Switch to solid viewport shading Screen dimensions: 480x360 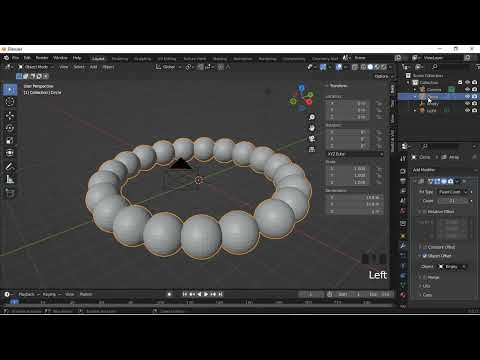[370, 67]
